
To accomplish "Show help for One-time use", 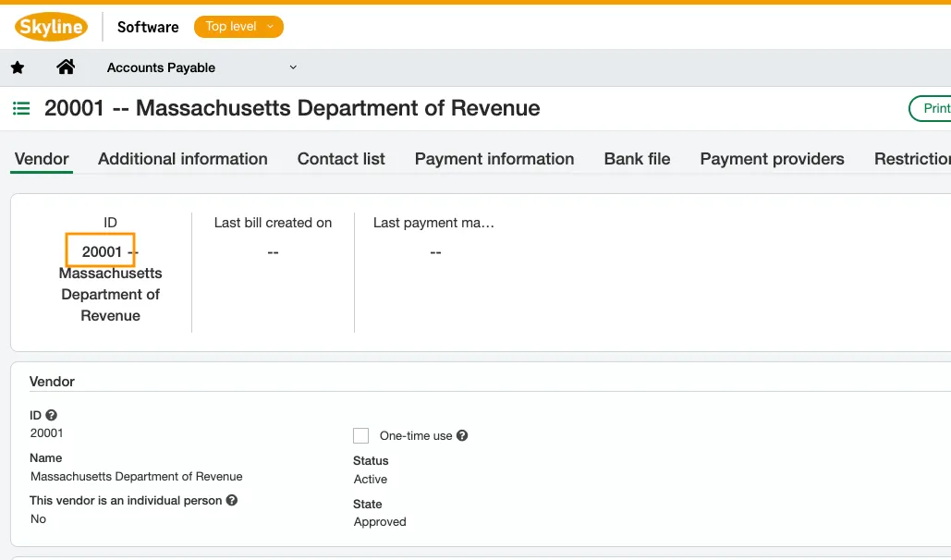I will click(x=462, y=435).
